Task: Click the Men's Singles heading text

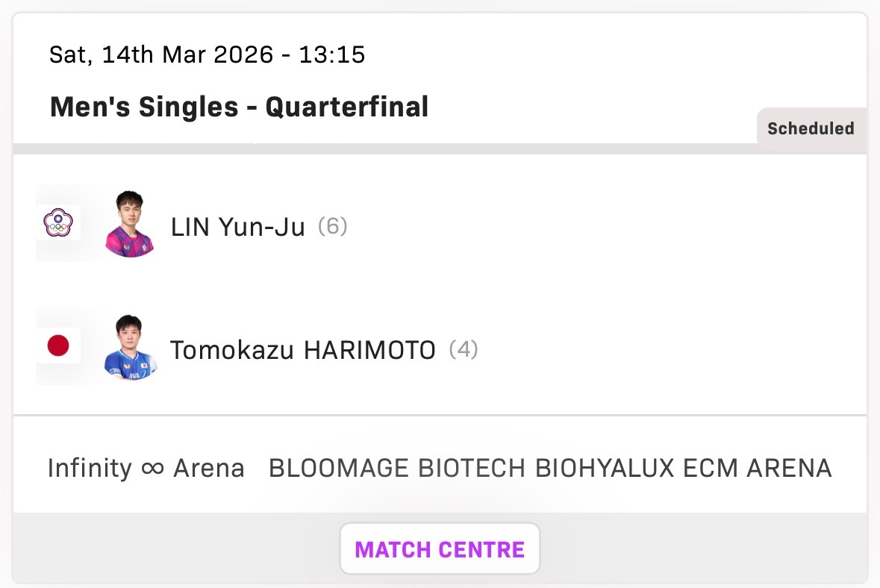Action: click(x=143, y=107)
